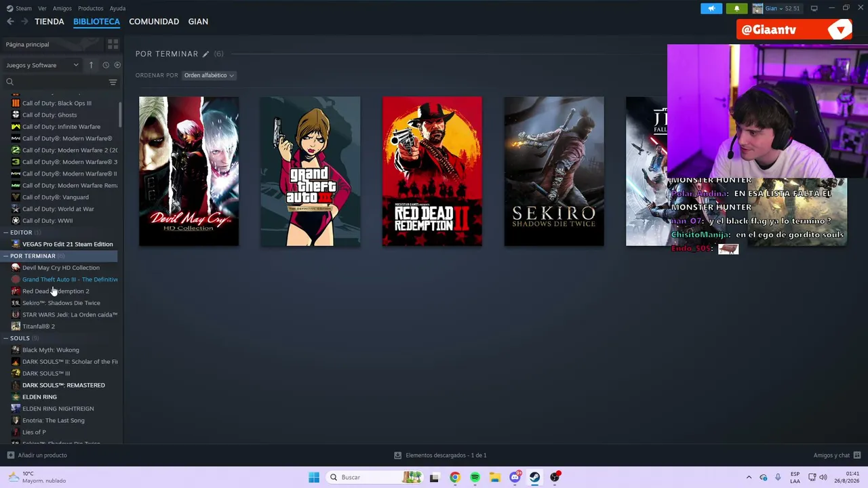
Task: Open the OBS icon in the taskbar
Action: click(x=555, y=477)
